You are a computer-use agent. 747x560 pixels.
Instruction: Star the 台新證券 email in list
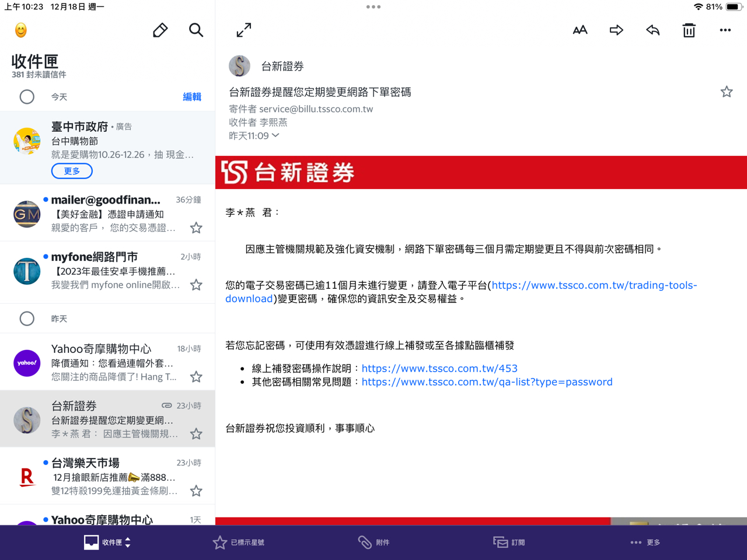tap(196, 434)
